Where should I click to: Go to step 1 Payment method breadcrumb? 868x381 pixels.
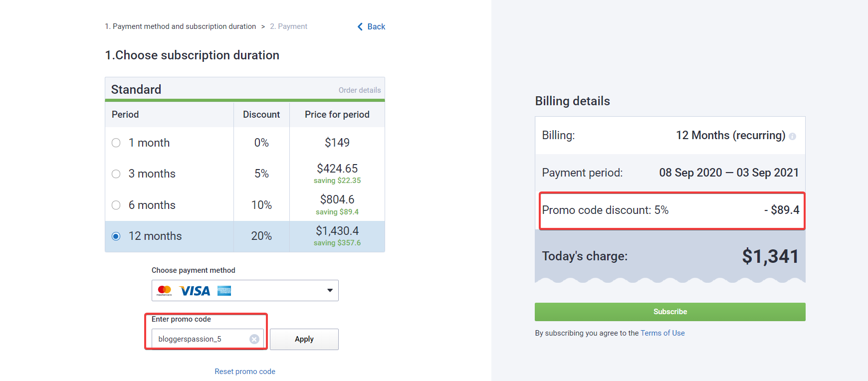(180, 26)
